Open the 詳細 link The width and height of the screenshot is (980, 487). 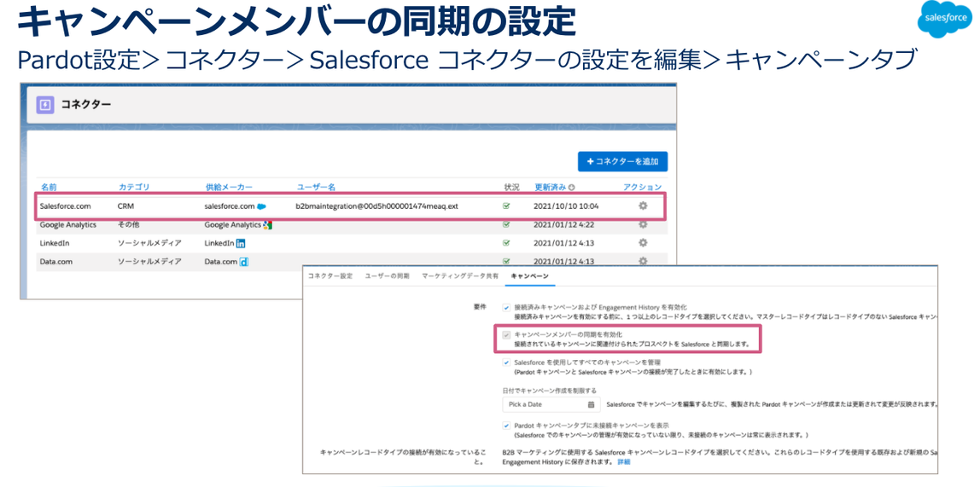coord(624,462)
